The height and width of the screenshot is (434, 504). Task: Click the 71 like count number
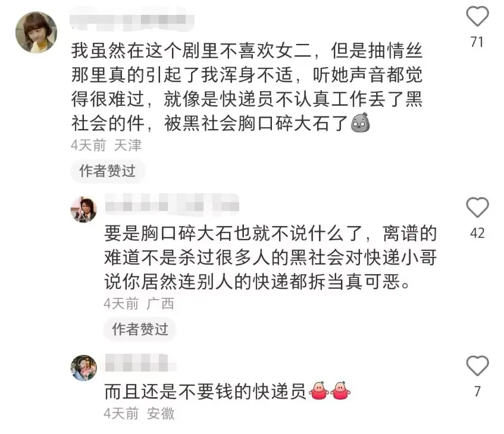point(477,42)
